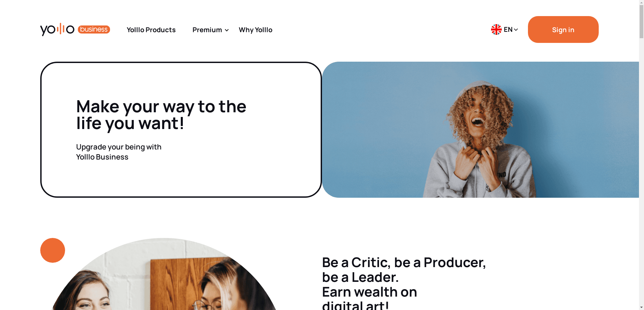The width and height of the screenshot is (644, 310).
Task: Click the 'Earn wealth on digital art' text
Action: pyautogui.click(x=370, y=298)
